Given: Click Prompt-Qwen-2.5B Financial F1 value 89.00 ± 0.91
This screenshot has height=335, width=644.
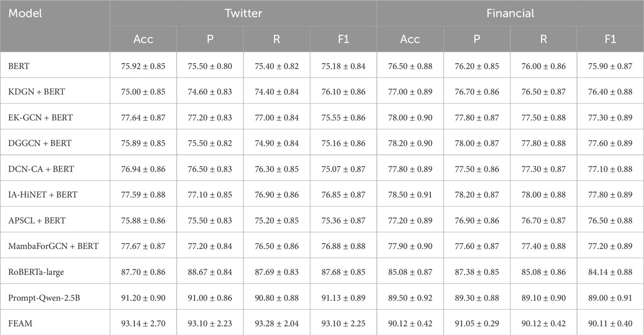Looking at the screenshot, I should tap(610, 297).
